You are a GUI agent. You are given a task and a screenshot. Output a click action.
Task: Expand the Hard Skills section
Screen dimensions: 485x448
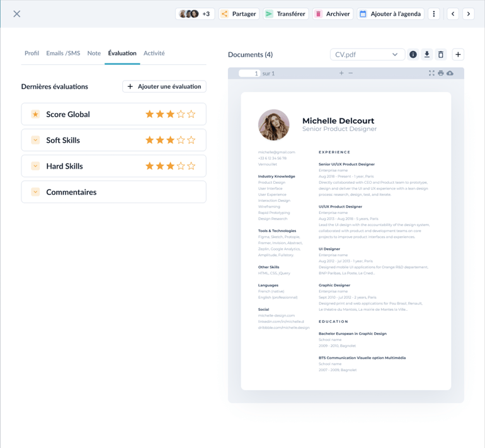click(35, 166)
